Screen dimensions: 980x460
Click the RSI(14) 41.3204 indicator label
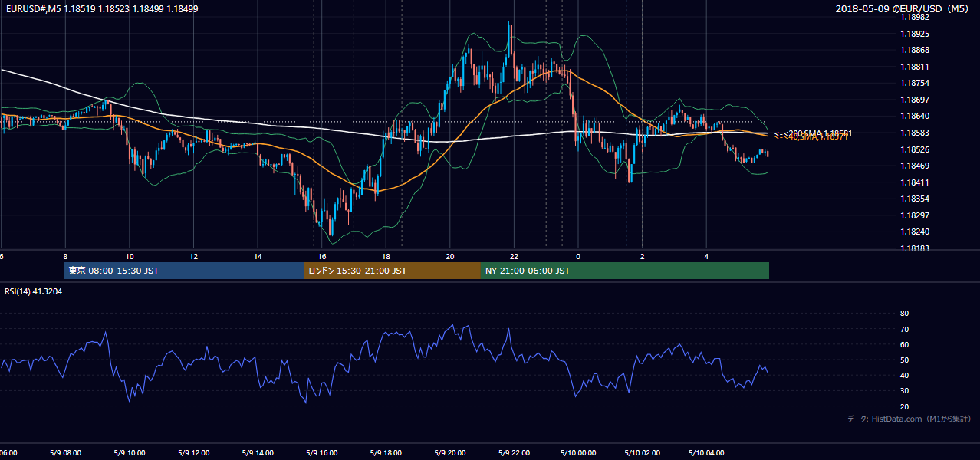click(34, 292)
